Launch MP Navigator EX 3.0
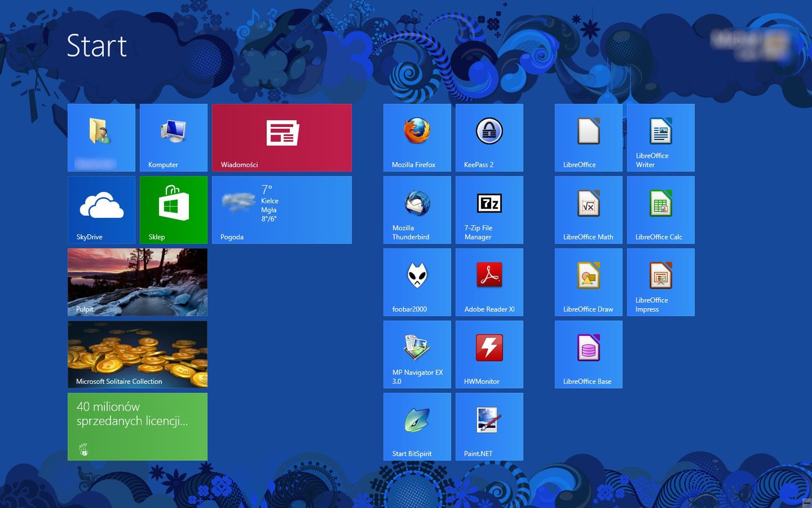This screenshot has width=812, height=508. (x=417, y=354)
